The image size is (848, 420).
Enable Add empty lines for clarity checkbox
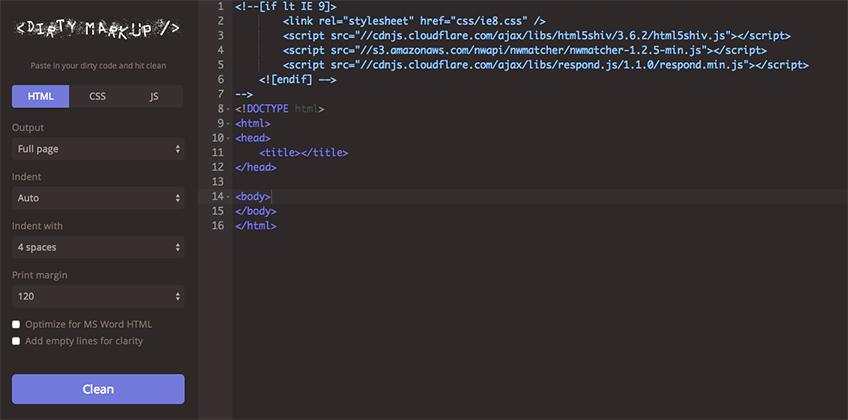[x=16, y=341]
